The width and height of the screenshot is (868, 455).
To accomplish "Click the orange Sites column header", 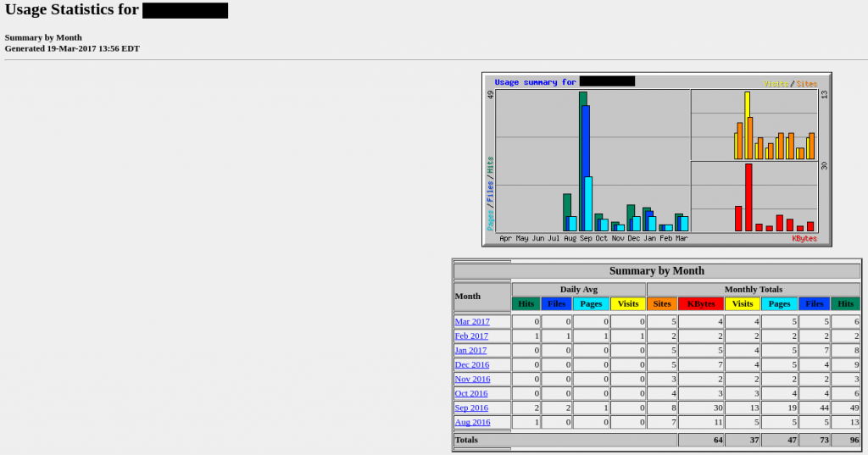I will point(662,304).
